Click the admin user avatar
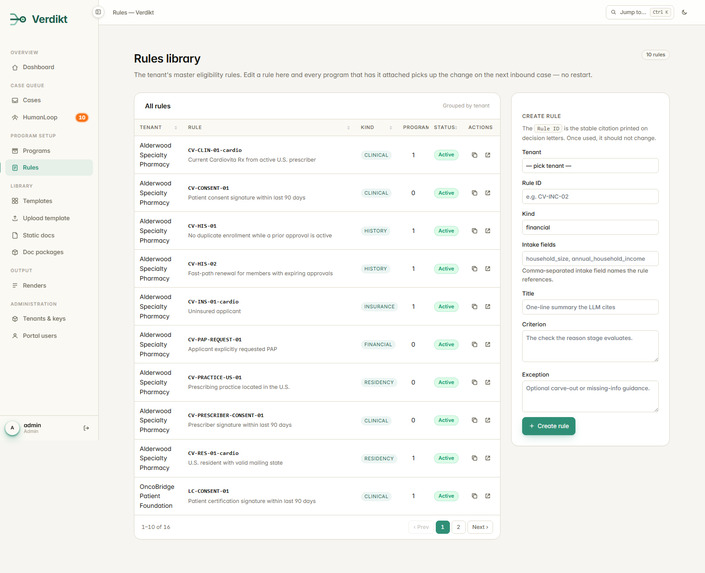This screenshot has height=573, width=705. tap(13, 428)
